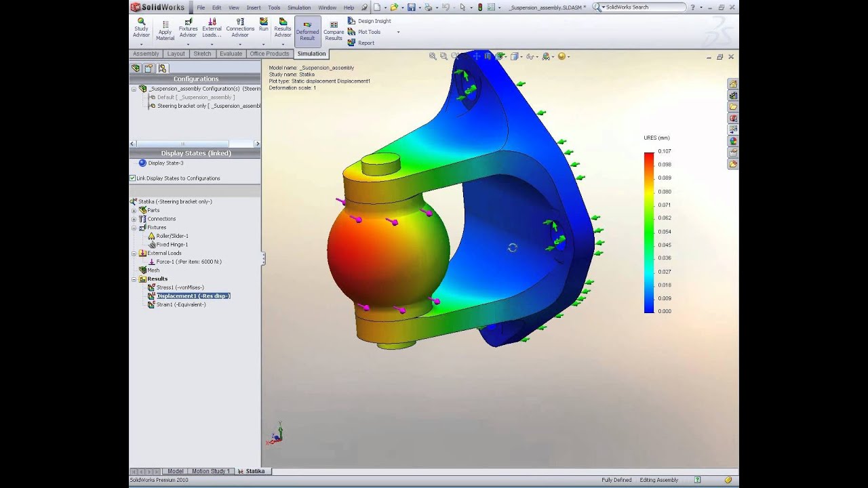Switch to the PropertyManager tab icon

[x=149, y=68]
